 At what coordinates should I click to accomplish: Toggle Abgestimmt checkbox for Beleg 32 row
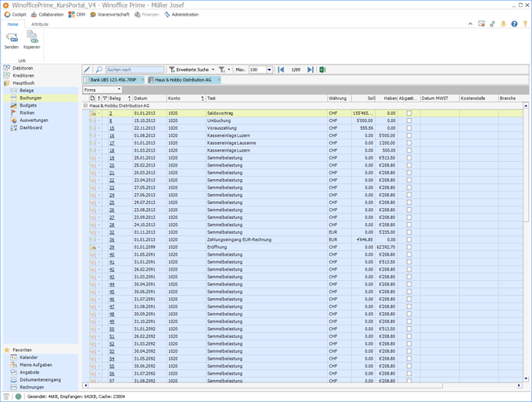click(x=409, y=232)
